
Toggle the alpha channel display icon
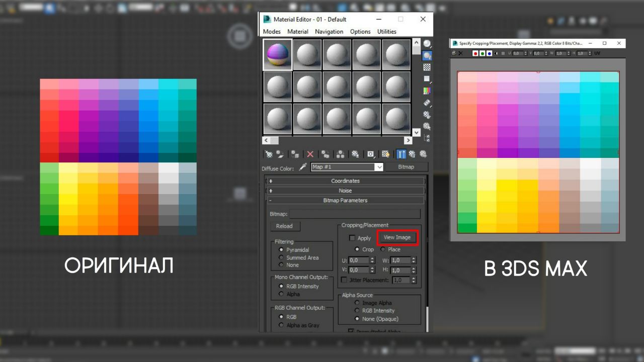pos(496,53)
